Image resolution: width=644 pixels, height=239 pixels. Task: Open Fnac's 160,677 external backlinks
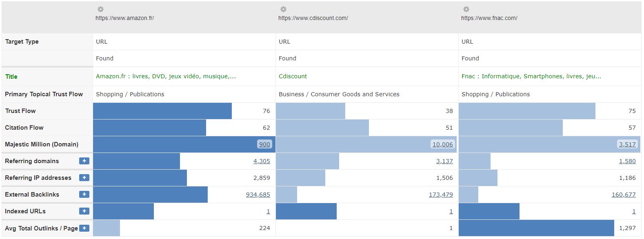[x=624, y=195]
